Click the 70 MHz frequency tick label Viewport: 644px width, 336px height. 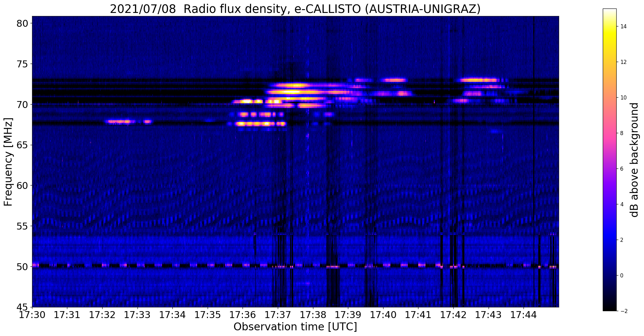[x=22, y=104]
